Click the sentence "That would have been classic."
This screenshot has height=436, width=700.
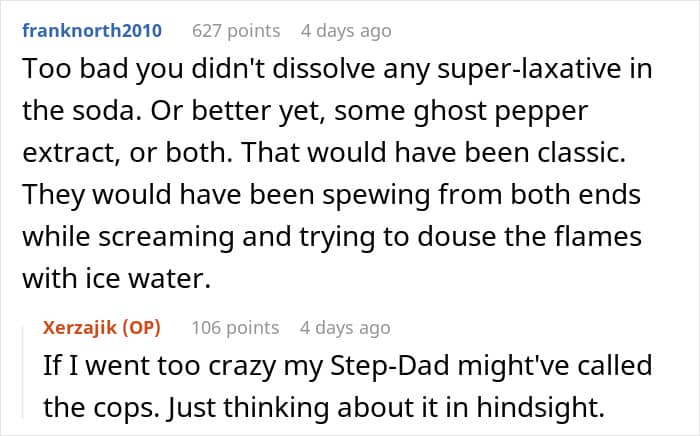[433, 153]
